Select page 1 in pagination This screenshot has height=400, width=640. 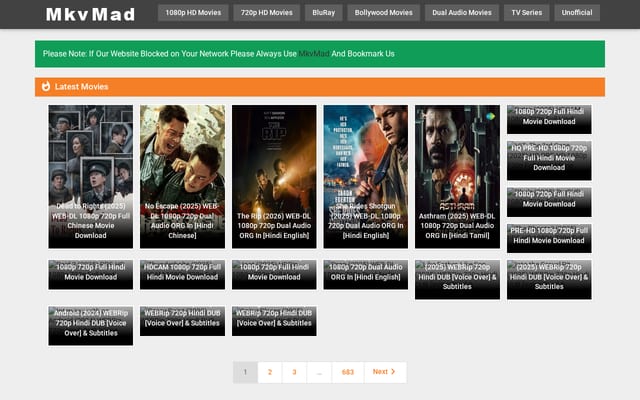click(x=245, y=372)
